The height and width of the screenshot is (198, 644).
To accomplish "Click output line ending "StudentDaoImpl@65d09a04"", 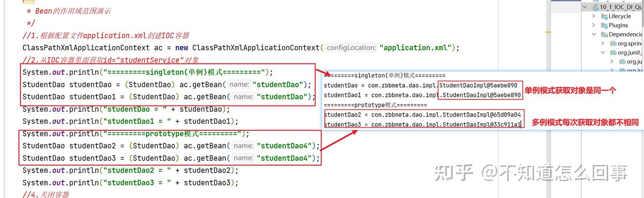I will point(422,115).
